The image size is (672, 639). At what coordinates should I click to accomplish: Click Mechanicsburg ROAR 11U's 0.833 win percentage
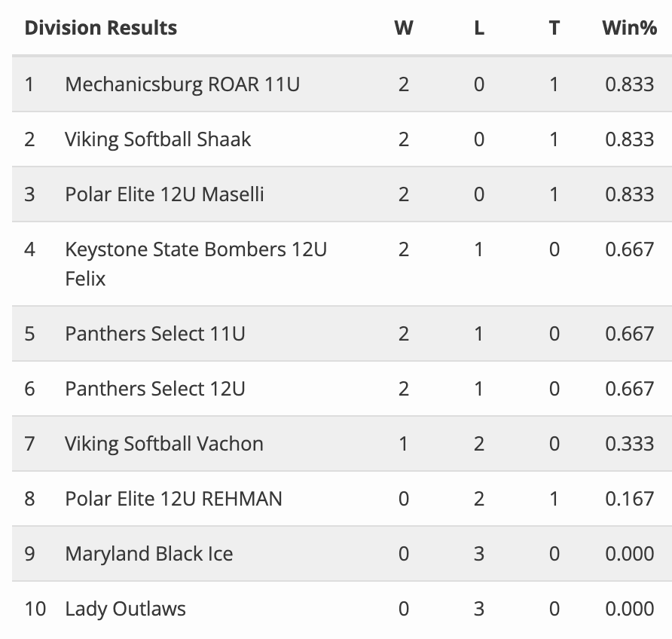tap(629, 84)
